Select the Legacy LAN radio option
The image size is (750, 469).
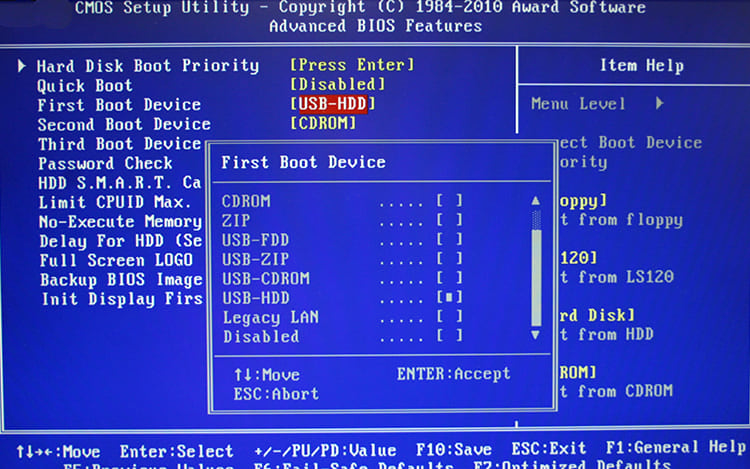point(449,316)
